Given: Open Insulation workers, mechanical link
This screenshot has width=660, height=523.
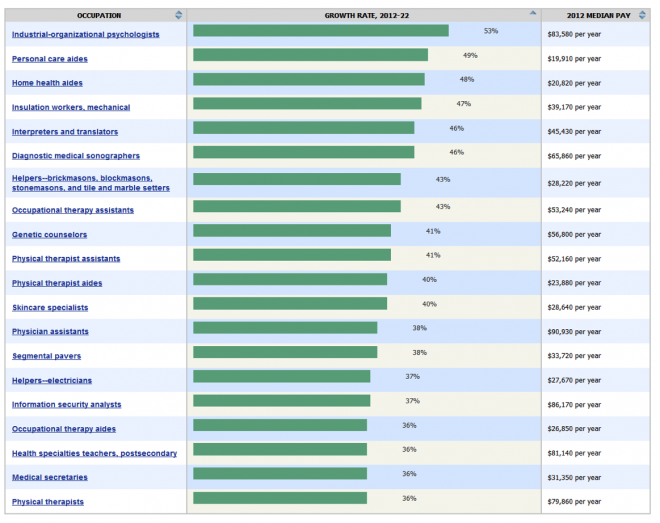Looking at the screenshot, I should click(71, 107).
